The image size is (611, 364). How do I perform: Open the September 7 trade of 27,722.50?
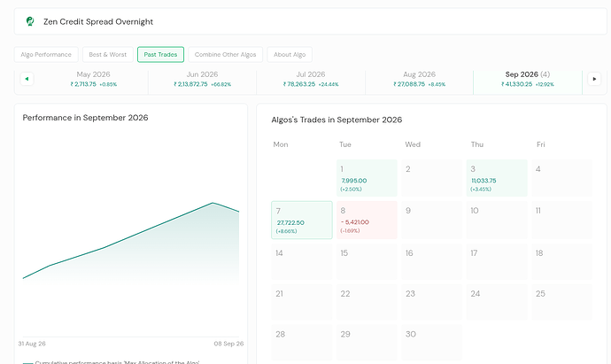[302, 220]
